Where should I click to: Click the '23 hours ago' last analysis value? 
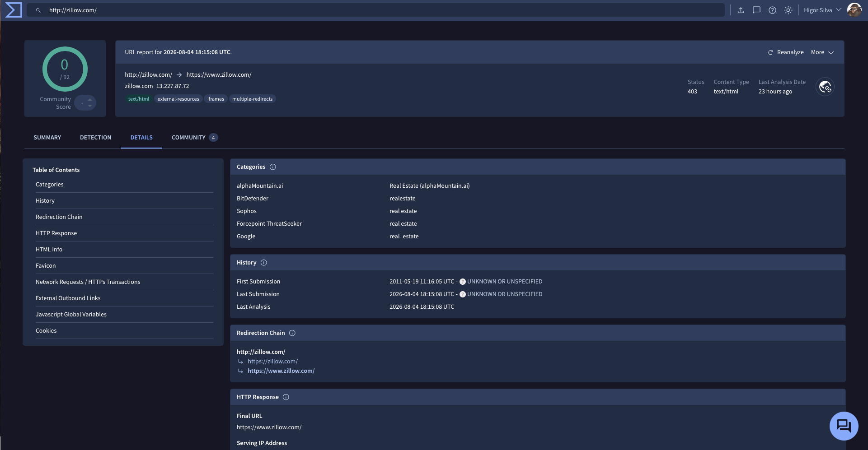tap(775, 92)
